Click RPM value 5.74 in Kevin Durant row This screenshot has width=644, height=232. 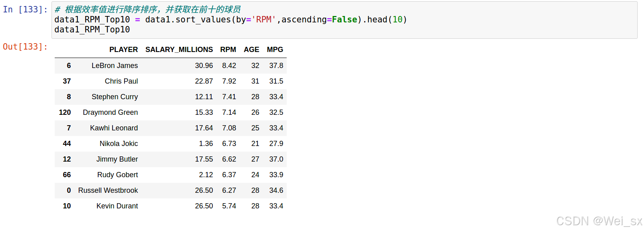229,206
